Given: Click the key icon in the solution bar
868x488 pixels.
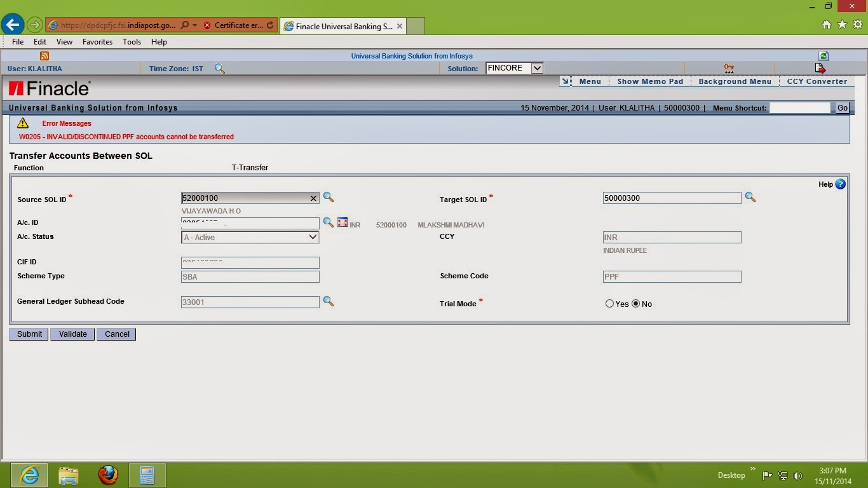Looking at the screenshot, I should point(729,68).
